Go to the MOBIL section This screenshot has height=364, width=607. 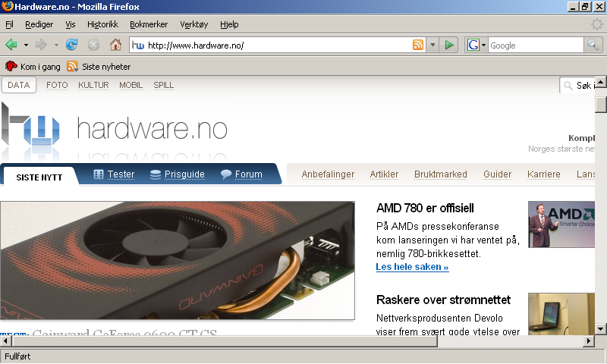[x=131, y=85]
